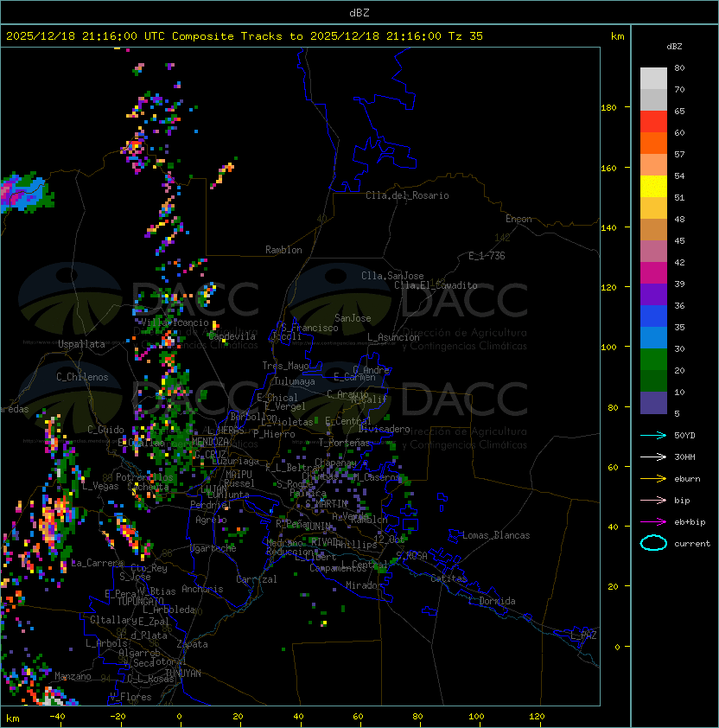This screenshot has width=719, height=728.
Task: Click the cyan 'current' ellipse symbol
Action: pos(653,543)
